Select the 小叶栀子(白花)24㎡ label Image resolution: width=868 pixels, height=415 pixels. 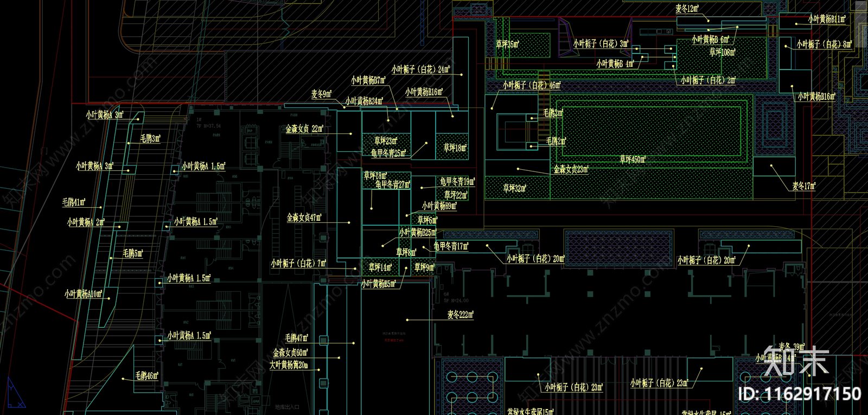click(421, 69)
